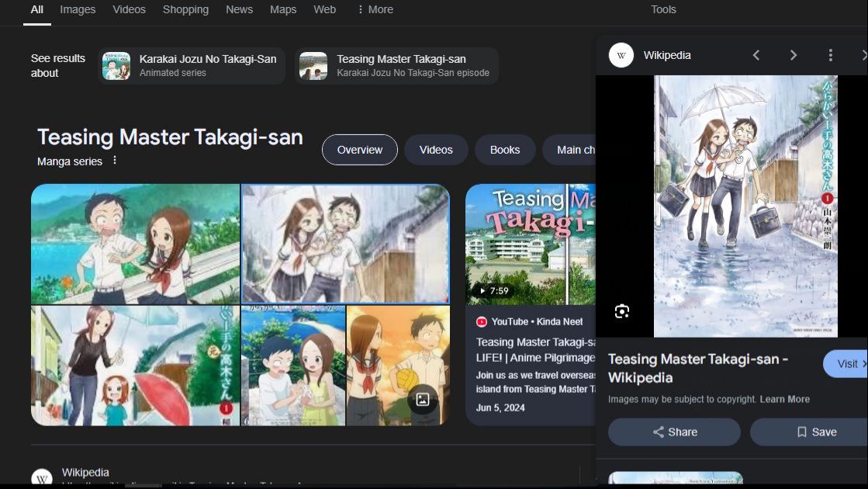Select the Videos chip in knowledge panel
The width and height of the screenshot is (868, 489).
tap(436, 150)
